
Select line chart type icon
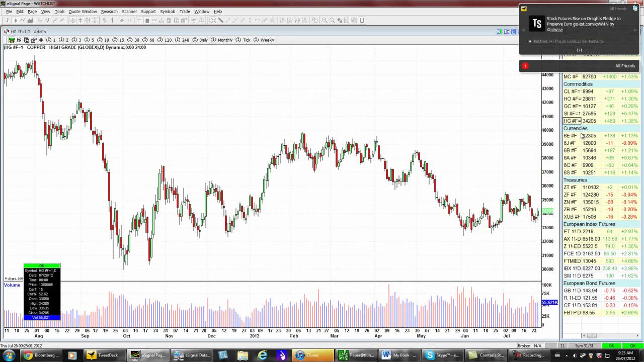pyautogui.click(x=23, y=21)
